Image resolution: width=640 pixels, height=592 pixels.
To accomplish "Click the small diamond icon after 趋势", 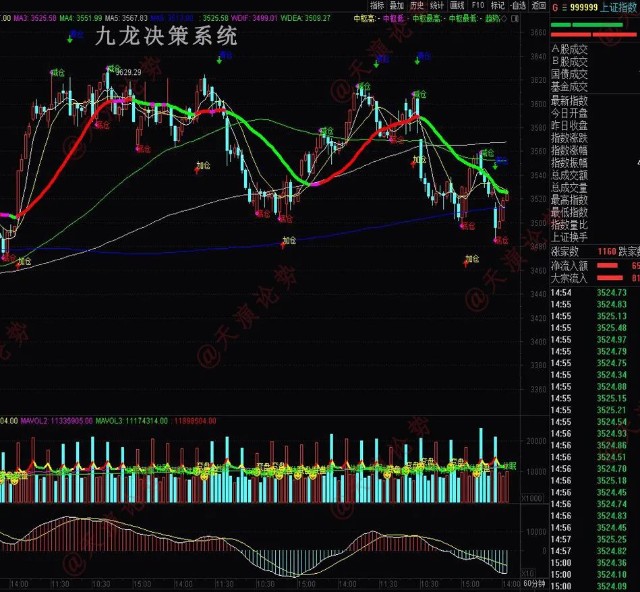I will pos(504,19).
